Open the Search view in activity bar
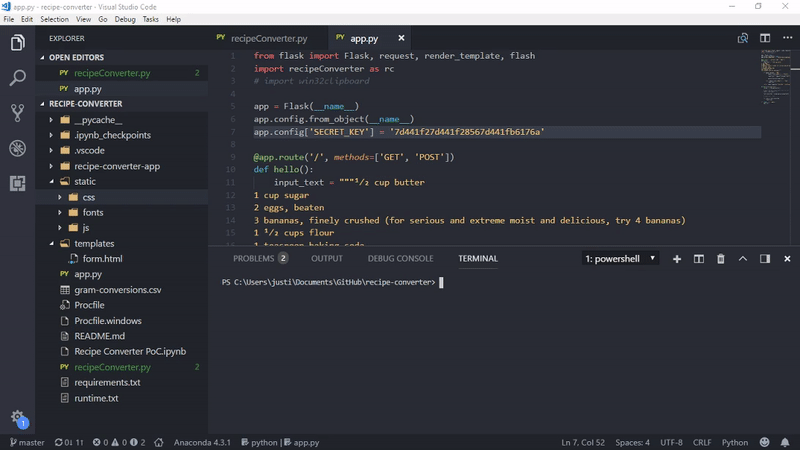This screenshot has width=800, height=450. point(17,77)
